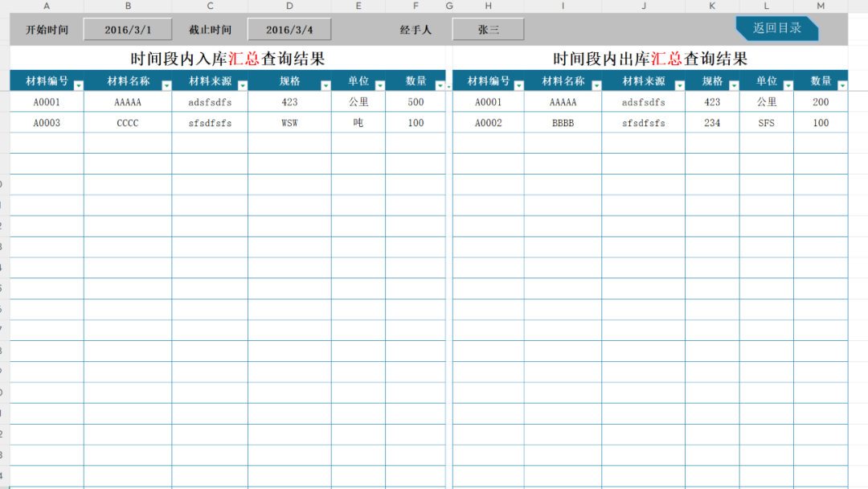Image resolution: width=868 pixels, height=489 pixels.
Task: Click AAAAA in 出库 table
Action: click(x=563, y=102)
